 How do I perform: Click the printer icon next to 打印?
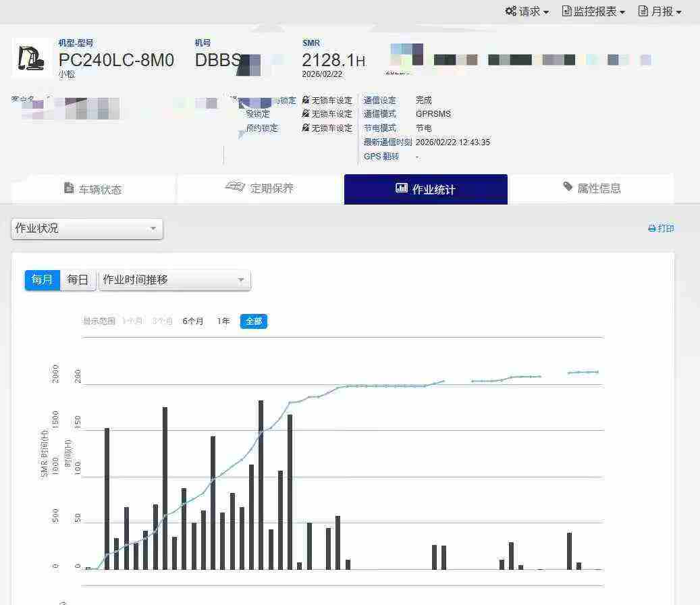coord(651,228)
